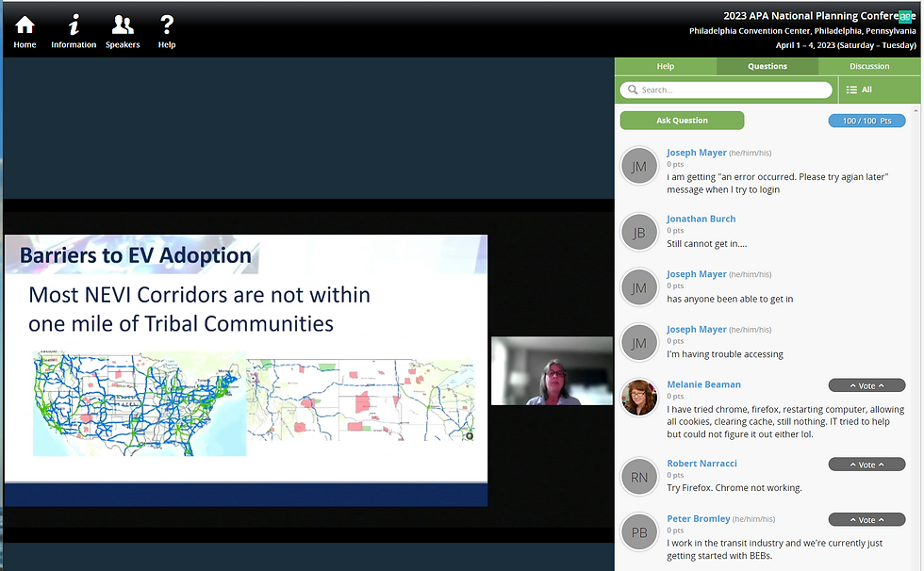
Task: Open Robert Narracci profile link
Action: [701, 464]
